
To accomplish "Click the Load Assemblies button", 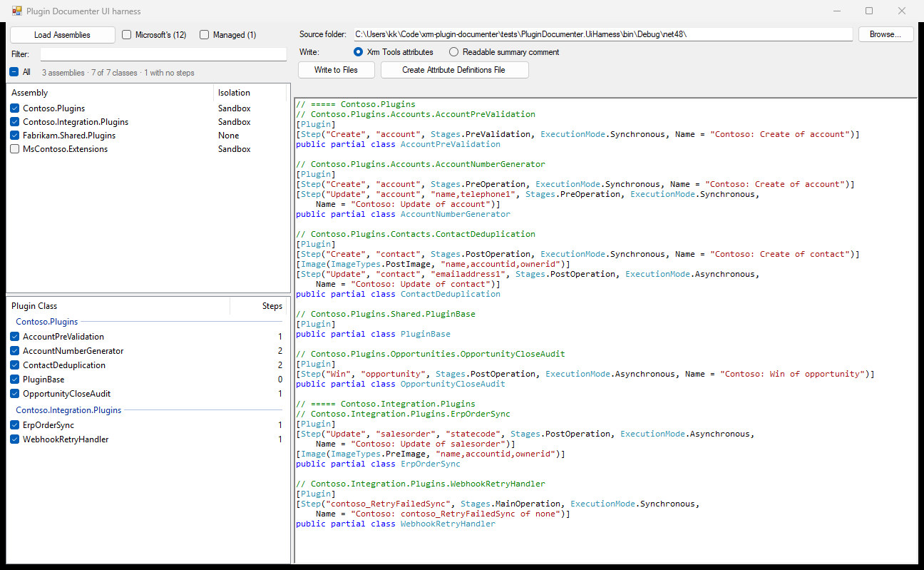I will (x=62, y=35).
